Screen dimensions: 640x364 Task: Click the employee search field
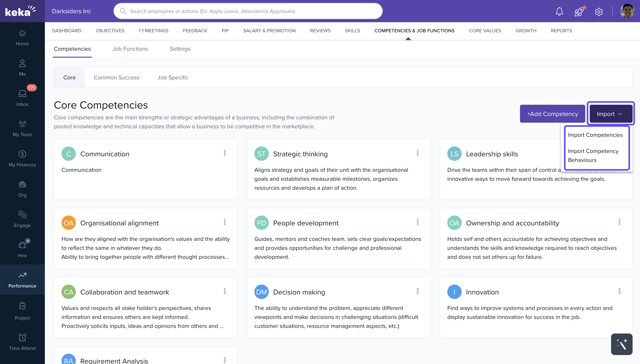(x=247, y=11)
